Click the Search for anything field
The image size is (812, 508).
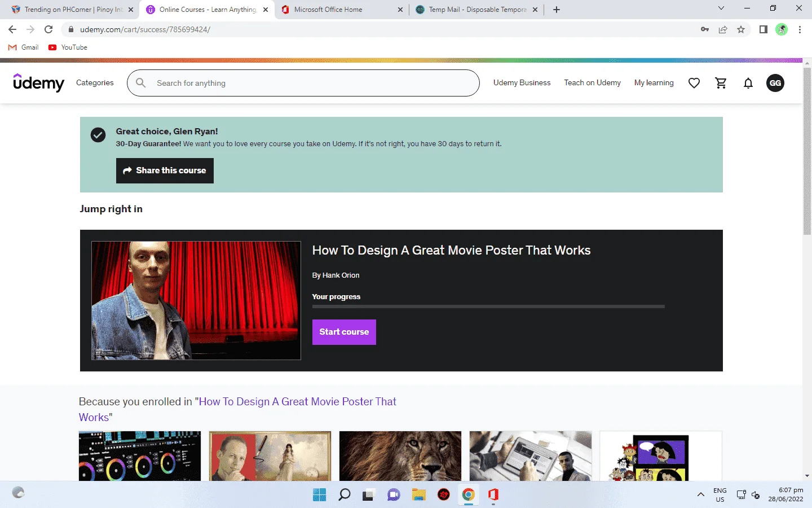(x=303, y=83)
